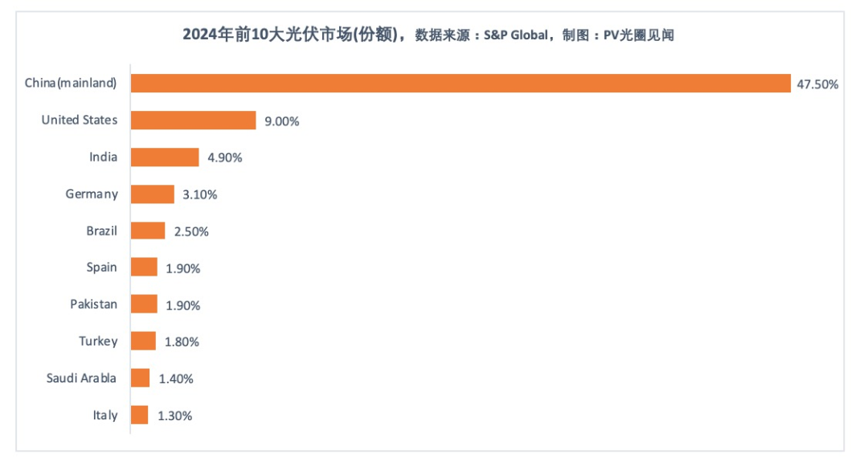Click the India bar in chart
The width and height of the screenshot is (868, 458).
165,157
